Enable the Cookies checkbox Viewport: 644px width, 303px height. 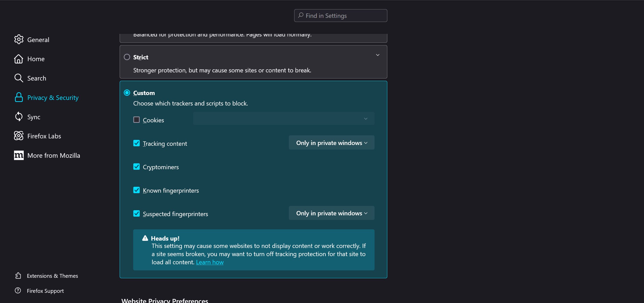click(137, 120)
